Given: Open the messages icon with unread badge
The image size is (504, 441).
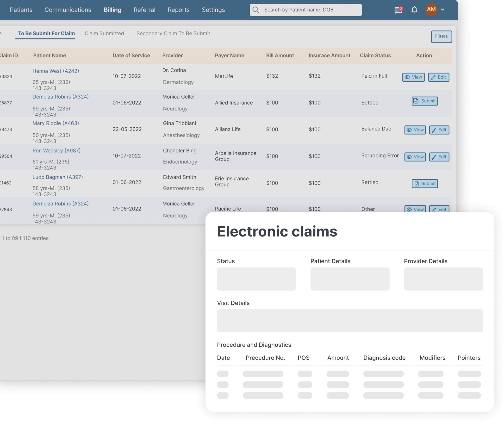Looking at the screenshot, I should [x=398, y=10].
